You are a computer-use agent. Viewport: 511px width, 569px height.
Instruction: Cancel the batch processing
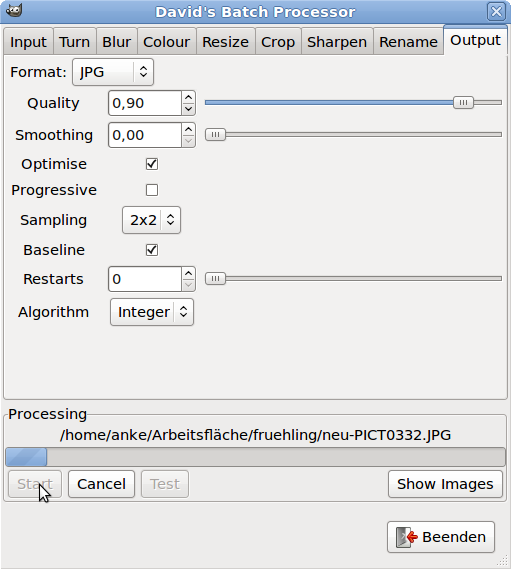coord(101,484)
